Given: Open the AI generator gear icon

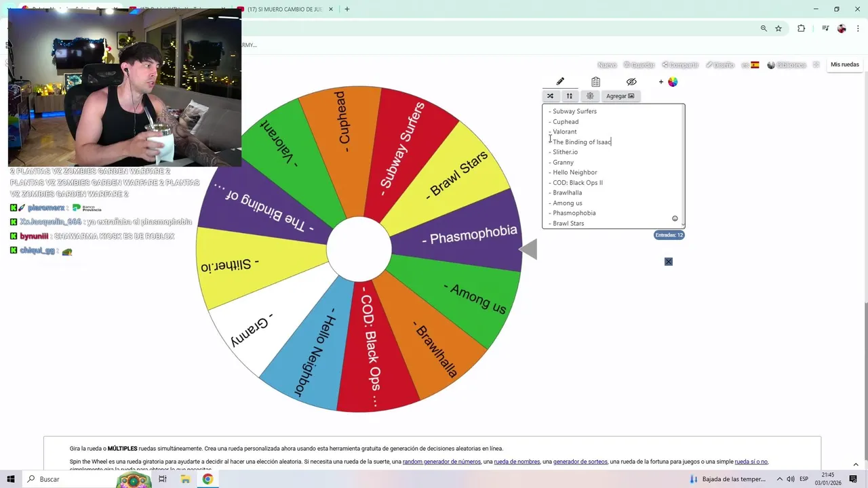Looking at the screenshot, I should [x=590, y=96].
